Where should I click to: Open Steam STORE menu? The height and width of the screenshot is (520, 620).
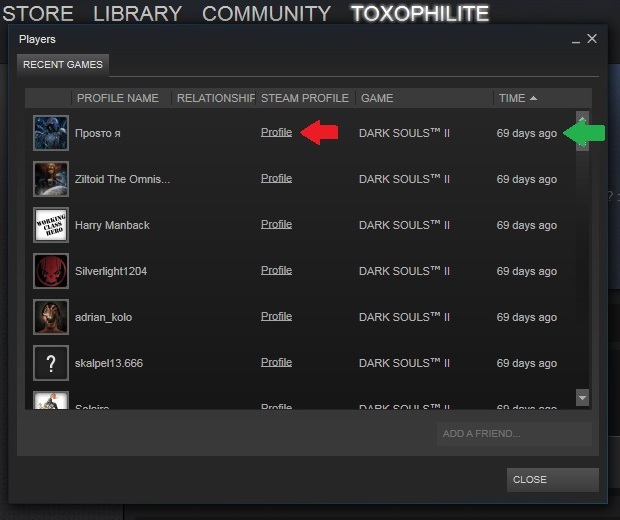(x=38, y=13)
